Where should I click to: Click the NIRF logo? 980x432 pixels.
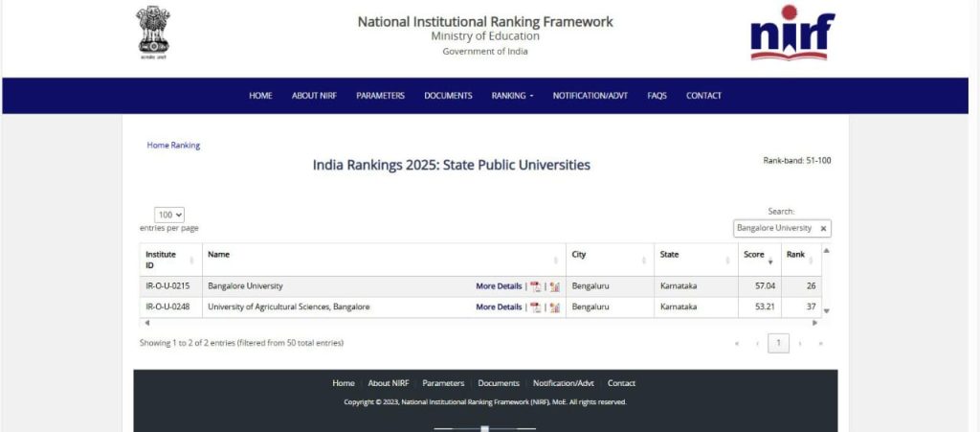(792, 34)
